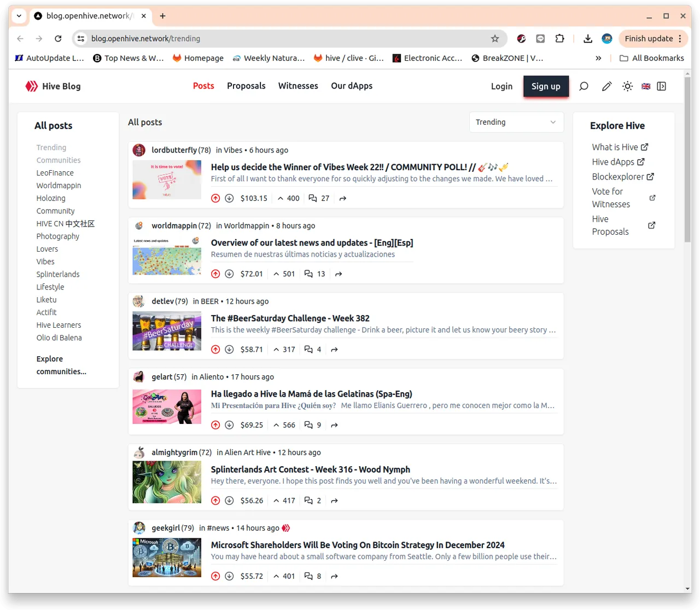Open Vote for Witnesses link
700x610 pixels.
point(623,197)
